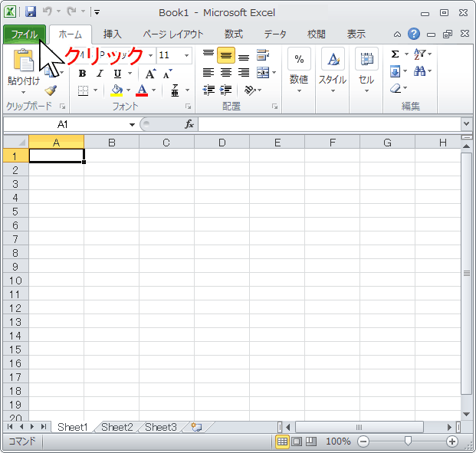Click the Clear eraser icon
This screenshot has width=476, height=453.
click(x=396, y=89)
